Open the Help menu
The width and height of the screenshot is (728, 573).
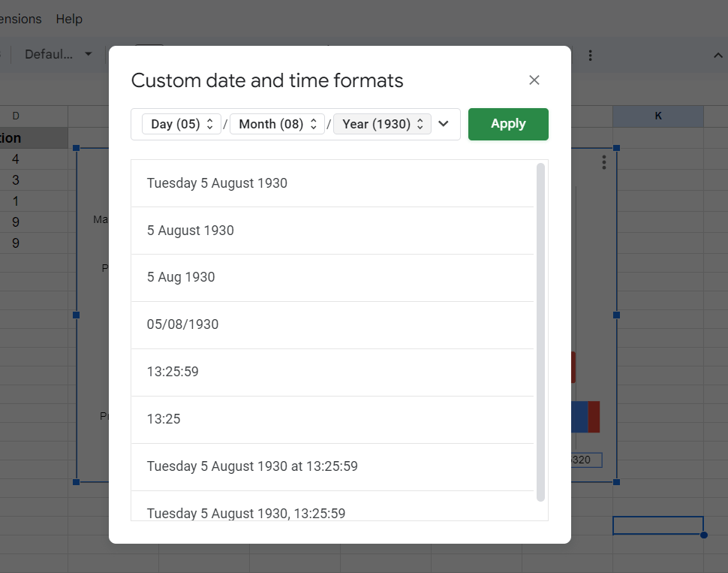click(69, 19)
